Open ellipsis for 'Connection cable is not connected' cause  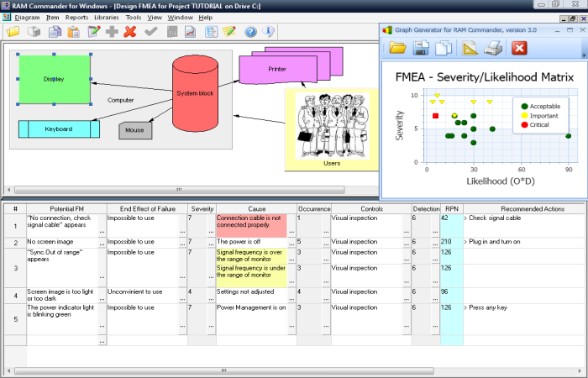pyautogui.click(x=291, y=232)
